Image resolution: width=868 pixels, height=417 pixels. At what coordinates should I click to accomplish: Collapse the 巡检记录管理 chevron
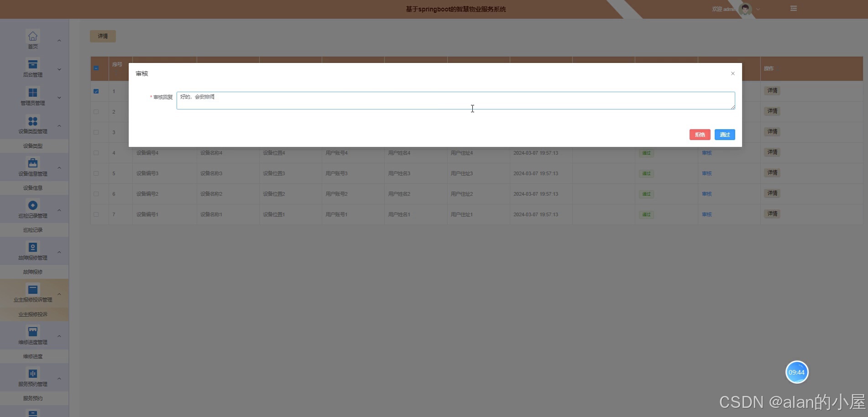point(59,210)
